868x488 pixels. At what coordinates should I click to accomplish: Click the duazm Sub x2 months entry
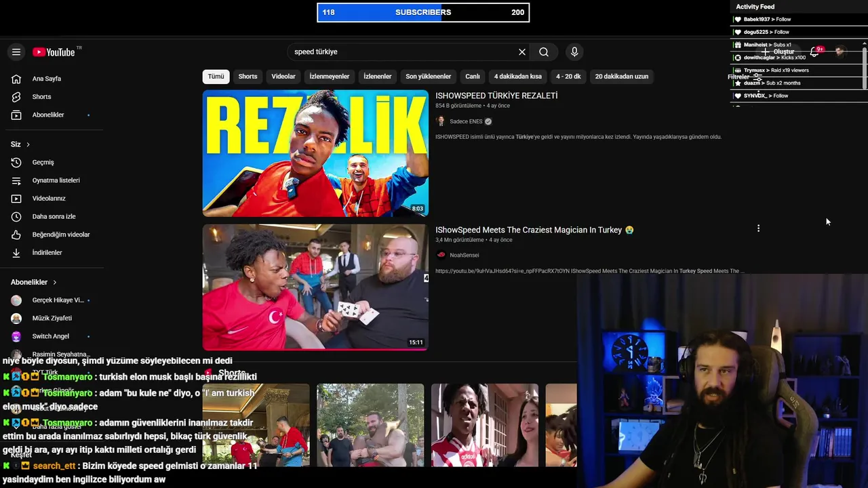(799, 83)
